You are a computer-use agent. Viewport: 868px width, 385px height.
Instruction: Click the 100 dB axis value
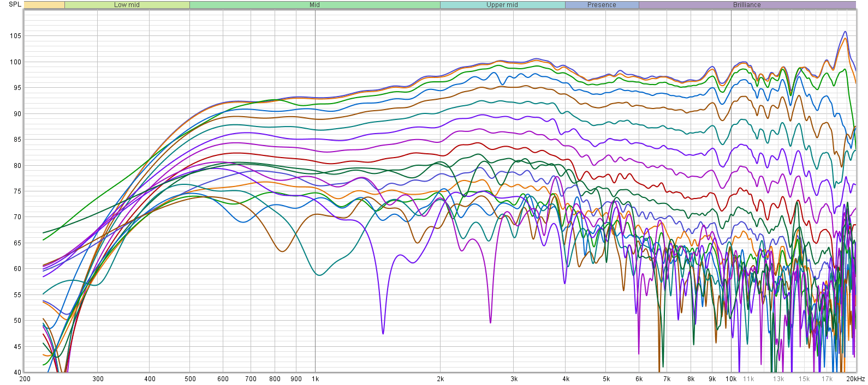pyautogui.click(x=15, y=62)
